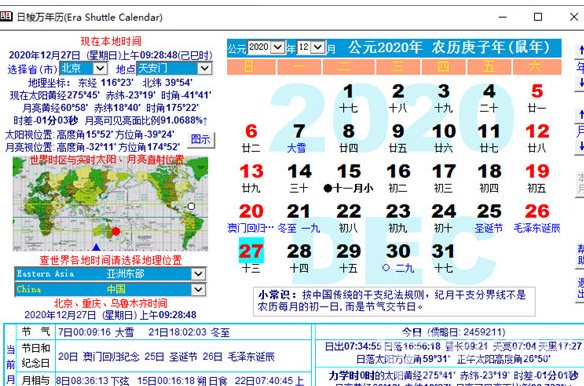Viewport: 584px width, 386px height.
Task: Open the month 12 dropdown
Action: point(318,47)
